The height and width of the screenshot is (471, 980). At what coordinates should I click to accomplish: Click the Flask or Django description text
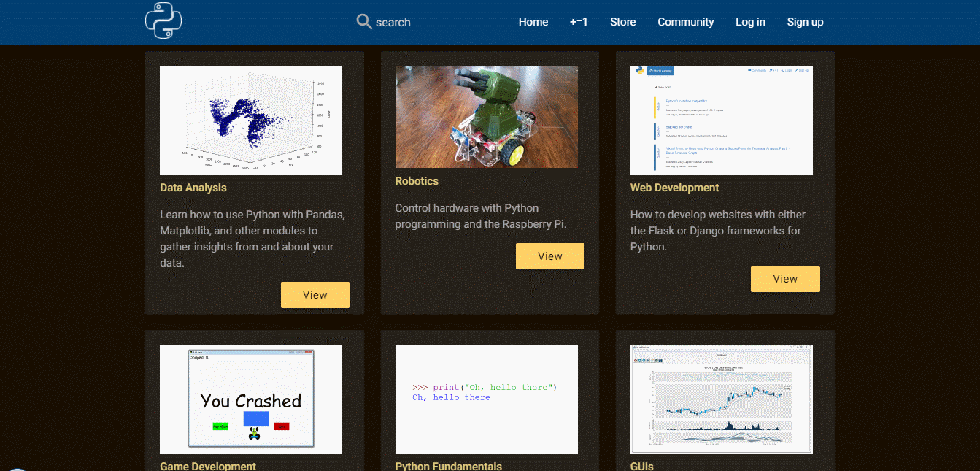coord(718,231)
